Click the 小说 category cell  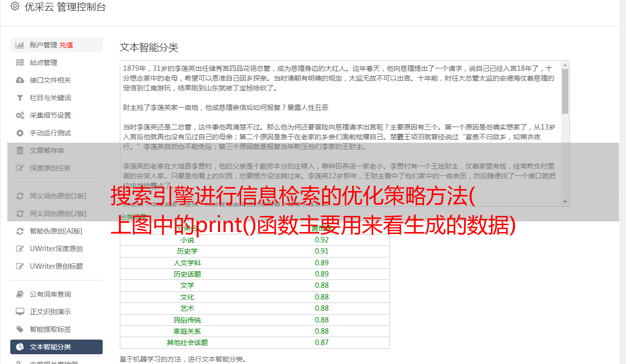[x=187, y=240]
